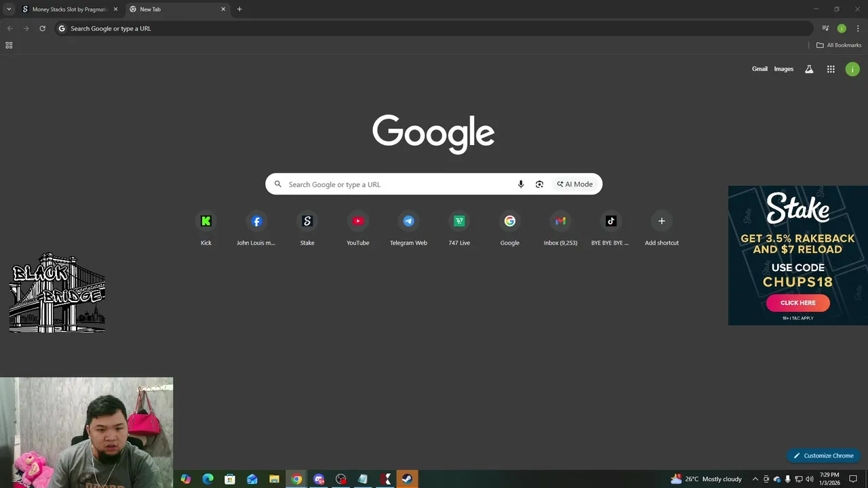868x488 pixels.
Task: Go forward to the next page
Action: (x=26, y=28)
